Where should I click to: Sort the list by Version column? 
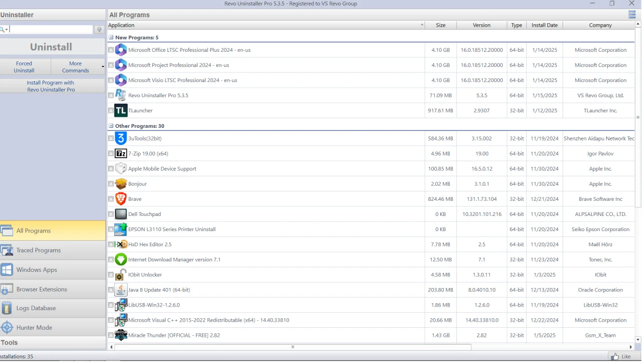[481, 25]
